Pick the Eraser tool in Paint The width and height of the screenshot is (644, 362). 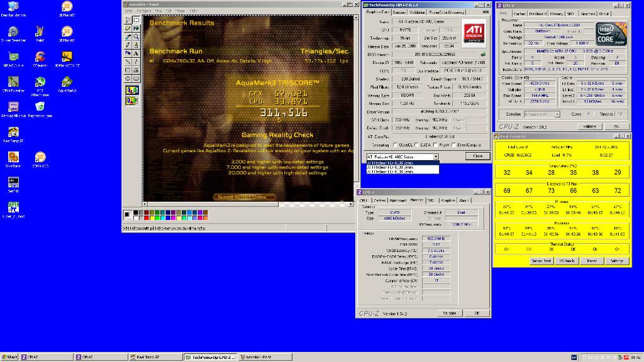128,28
